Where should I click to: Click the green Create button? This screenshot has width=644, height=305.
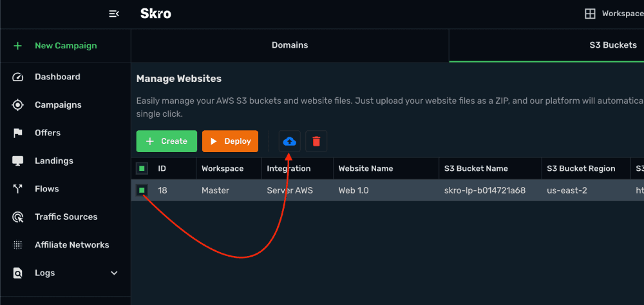[x=167, y=141]
